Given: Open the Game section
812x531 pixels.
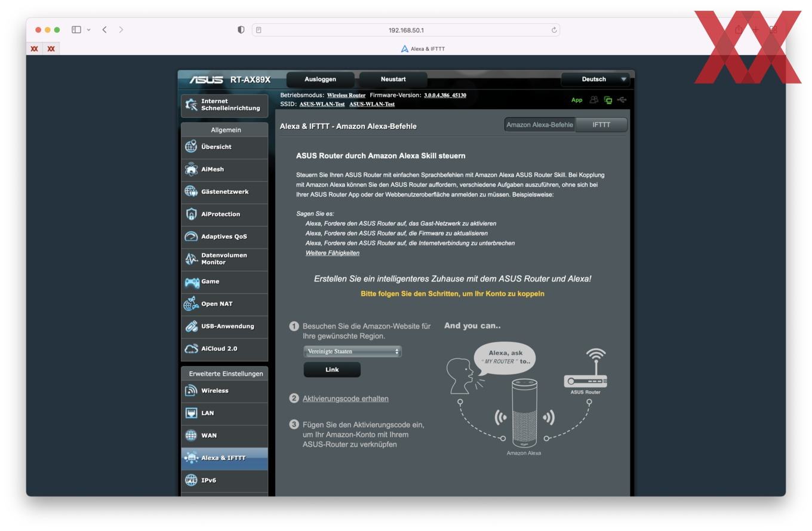Looking at the screenshot, I should [224, 281].
